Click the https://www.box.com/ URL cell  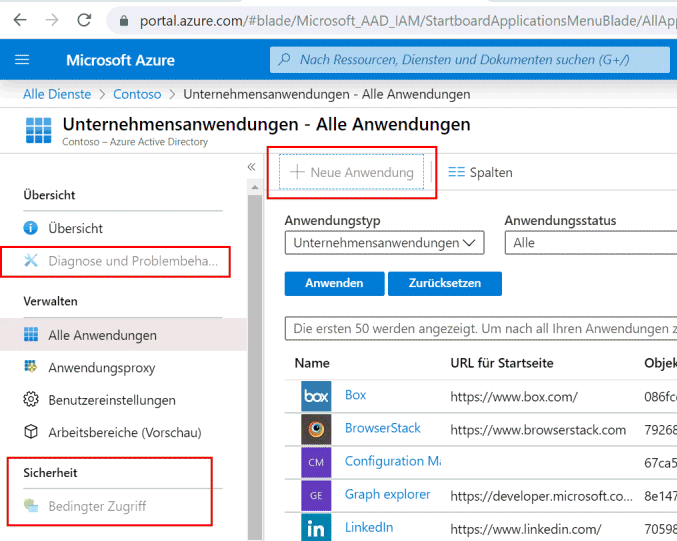click(x=514, y=397)
